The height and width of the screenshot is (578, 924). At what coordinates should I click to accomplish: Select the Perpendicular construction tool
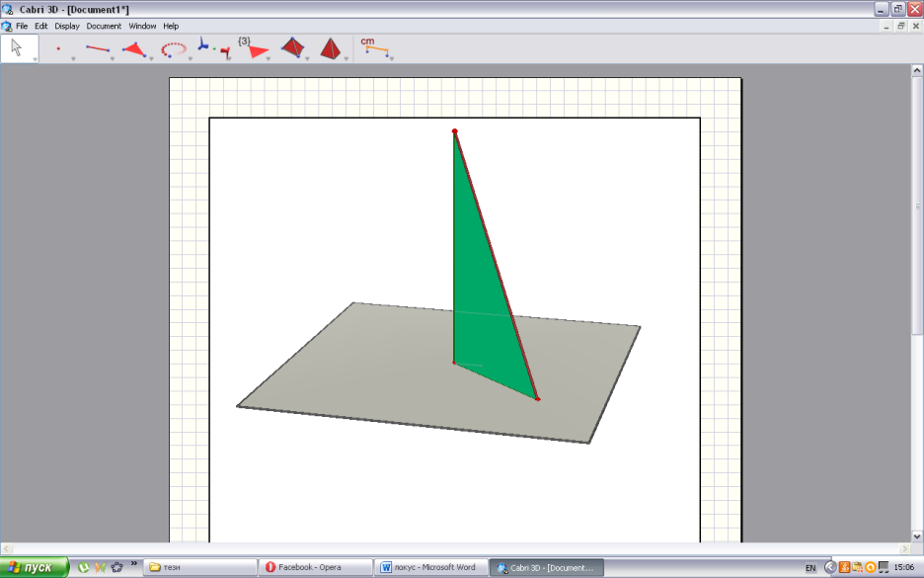click(213, 49)
